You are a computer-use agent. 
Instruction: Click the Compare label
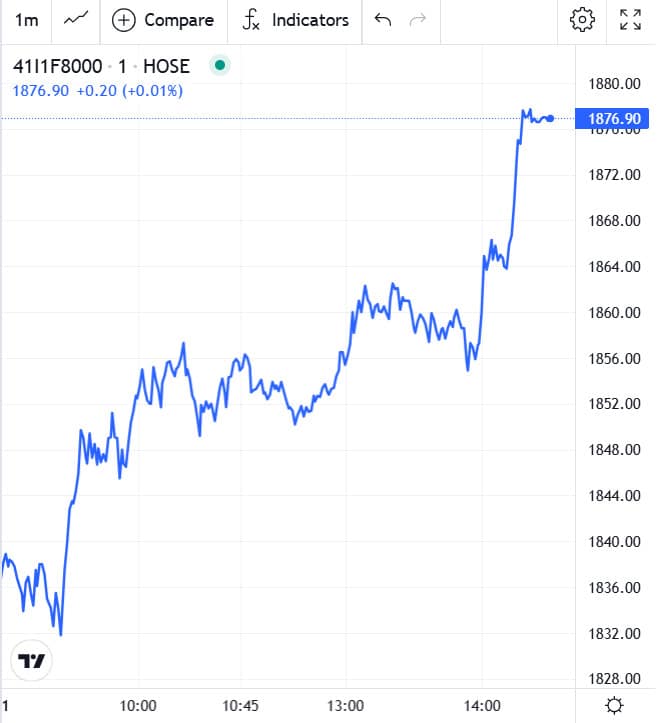[x=179, y=20]
